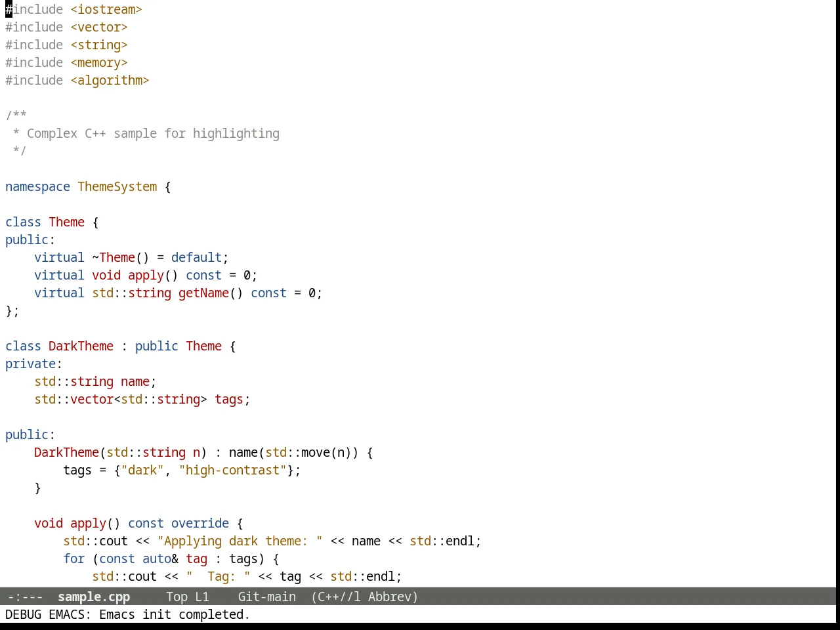This screenshot has width=840, height=630.
Task: Click on '<string>' include header
Action: [99, 45]
